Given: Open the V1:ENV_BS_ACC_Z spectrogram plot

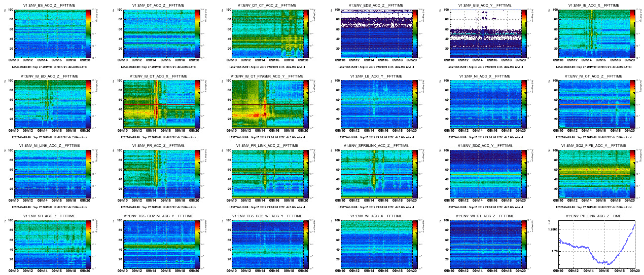Looking at the screenshot, I should [47, 33].
